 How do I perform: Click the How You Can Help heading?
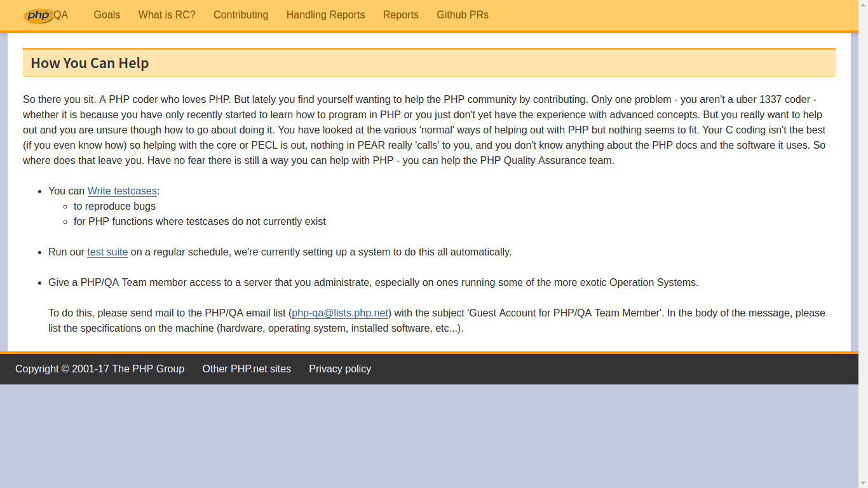coord(90,63)
